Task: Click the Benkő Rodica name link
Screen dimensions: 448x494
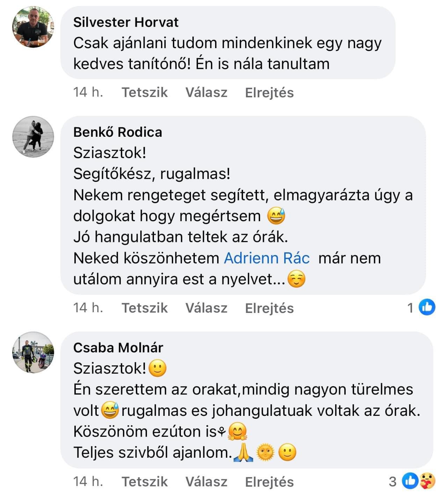Action: click(x=118, y=132)
